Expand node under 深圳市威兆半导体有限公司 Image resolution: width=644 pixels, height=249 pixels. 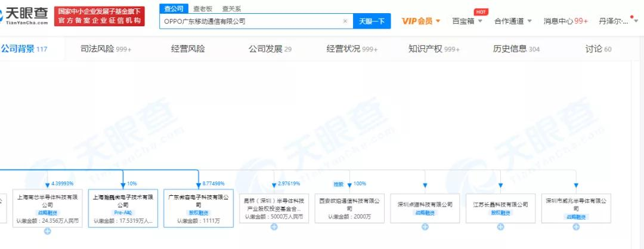[576, 227]
